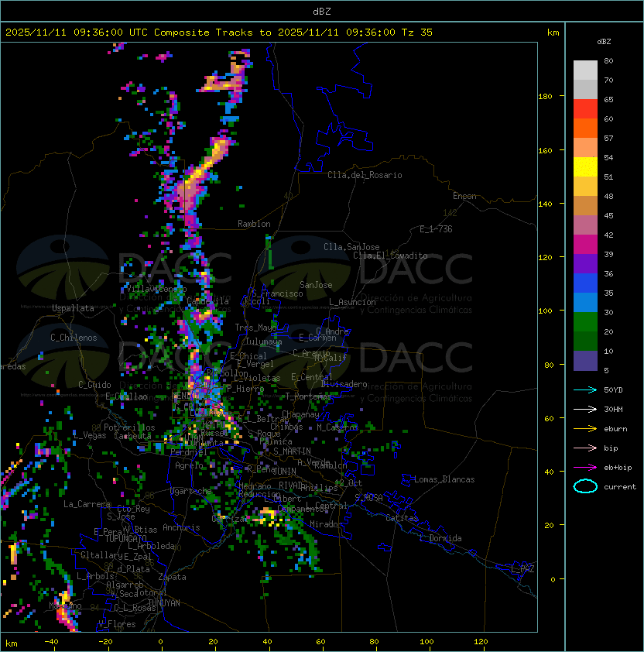Click the 'Encon' map label
The image size is (644, 652).
point(464,196)
